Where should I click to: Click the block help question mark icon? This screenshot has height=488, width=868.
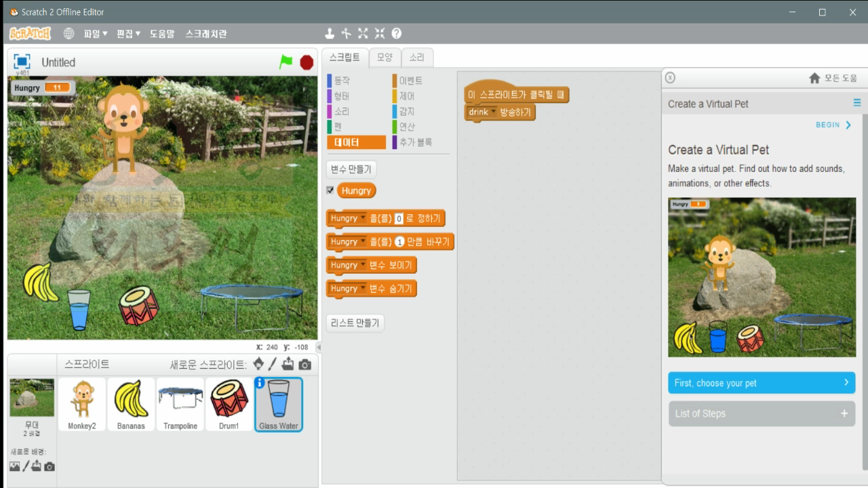[397, 33]
